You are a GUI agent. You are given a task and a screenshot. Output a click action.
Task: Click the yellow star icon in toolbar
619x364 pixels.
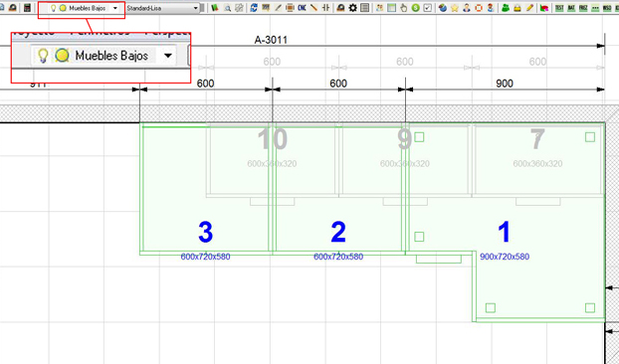455,8
